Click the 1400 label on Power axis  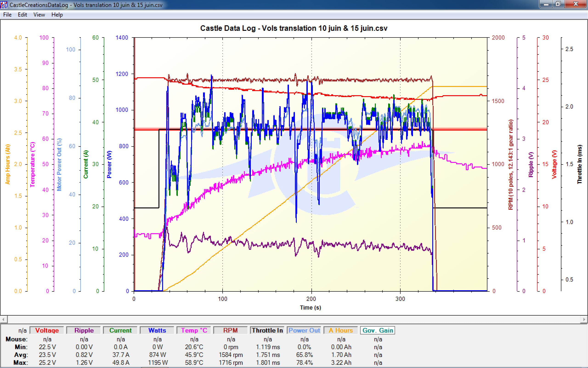(x=122, y=37)
